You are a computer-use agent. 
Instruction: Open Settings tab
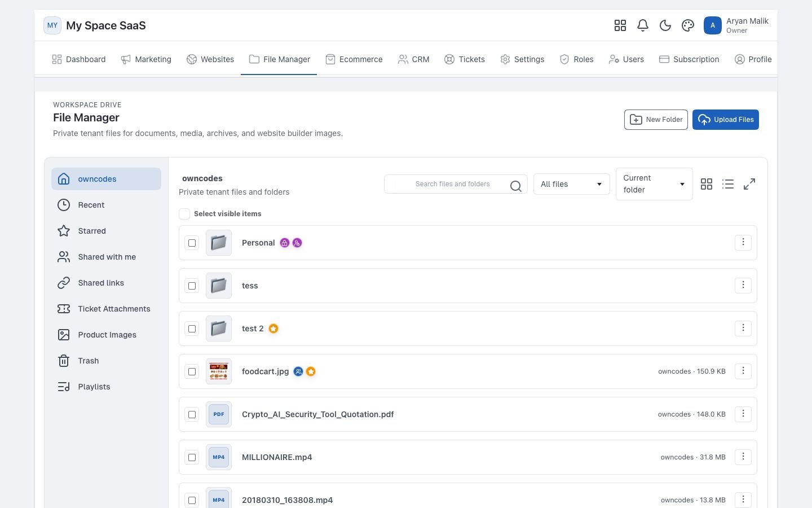click(522, 59)
